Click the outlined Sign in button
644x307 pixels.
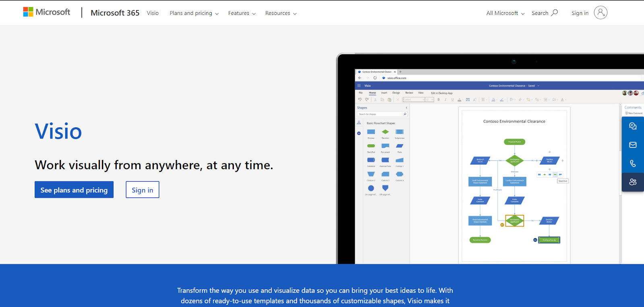tap(142, 190)
